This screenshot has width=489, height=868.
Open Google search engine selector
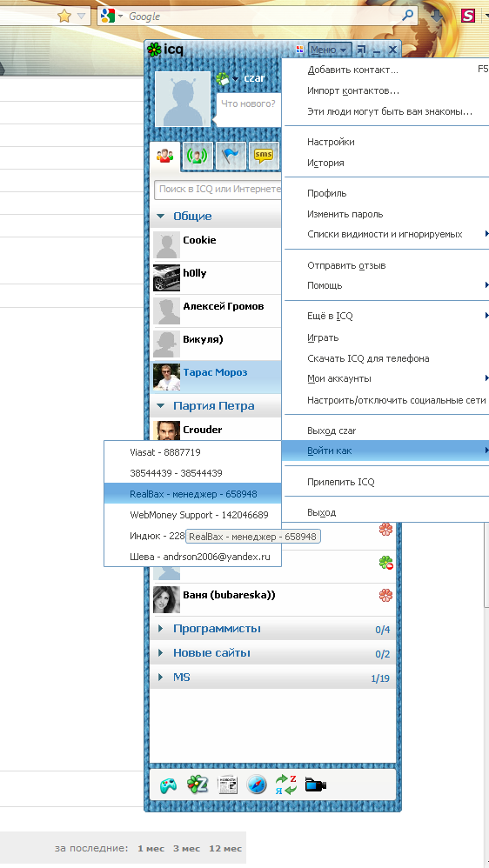112,17
